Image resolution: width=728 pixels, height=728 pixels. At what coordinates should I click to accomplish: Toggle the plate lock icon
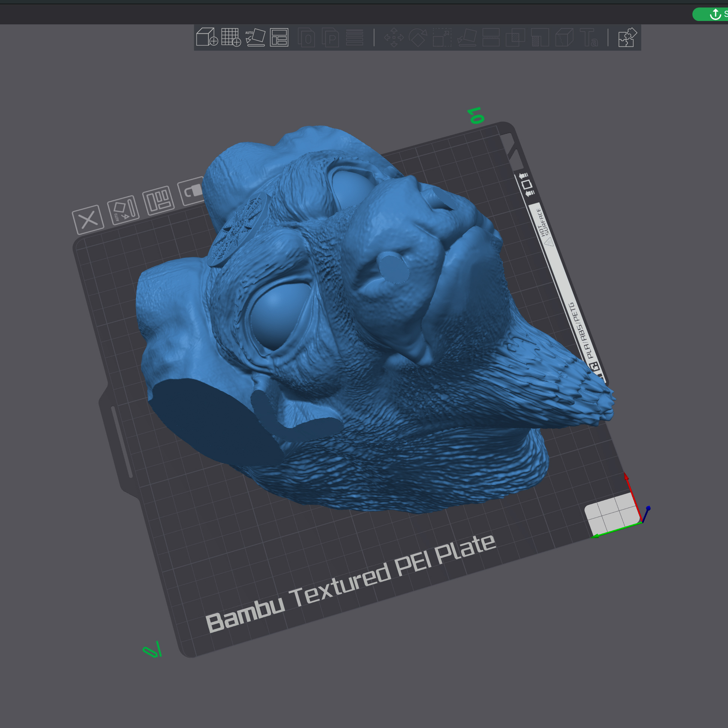pos(192,191)
